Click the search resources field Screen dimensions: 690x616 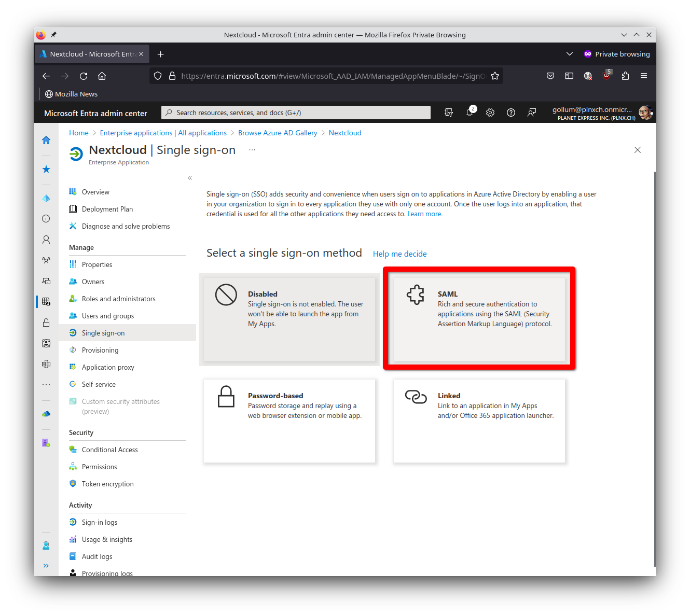(x=296, y=113)
